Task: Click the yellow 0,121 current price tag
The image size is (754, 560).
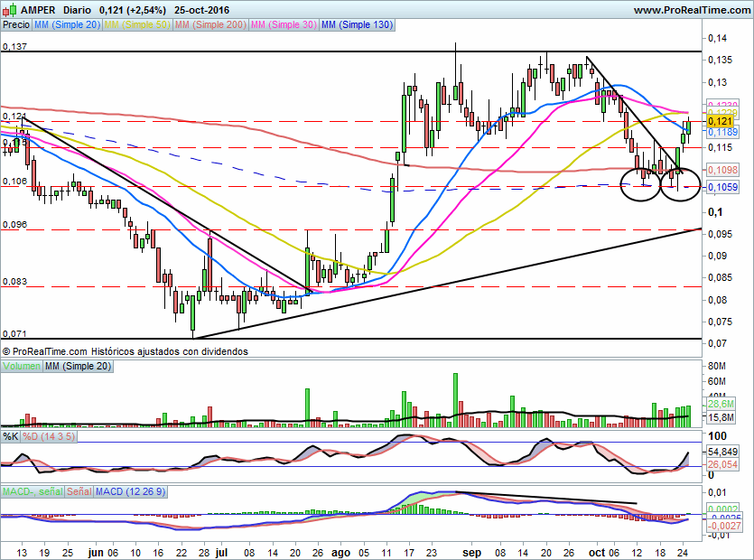Action: point(721,121)
